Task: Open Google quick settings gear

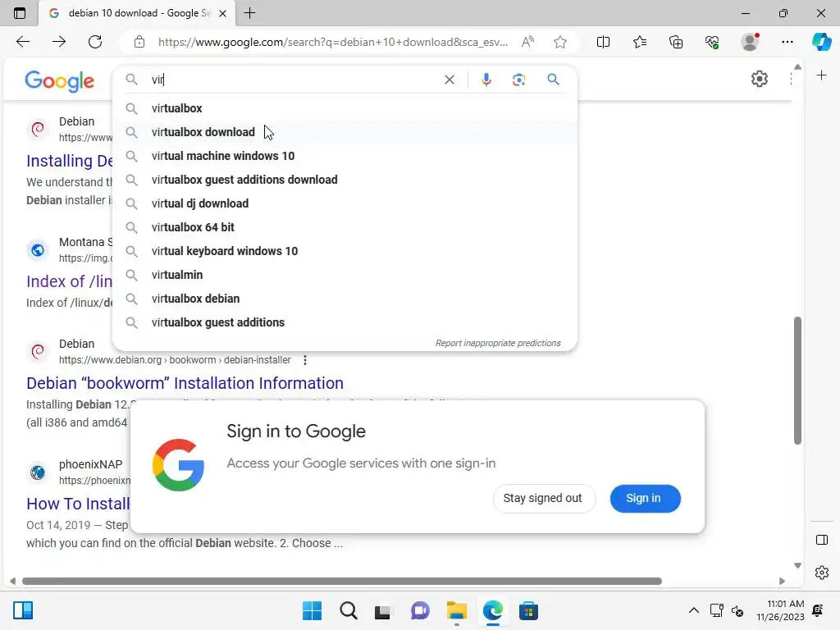Action: (x=759, y=79)
